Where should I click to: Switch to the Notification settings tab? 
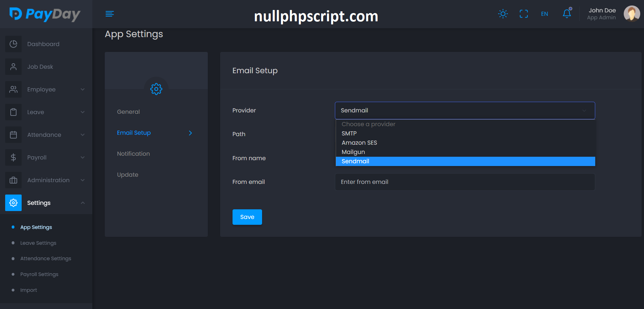click(x=133, y=154)
